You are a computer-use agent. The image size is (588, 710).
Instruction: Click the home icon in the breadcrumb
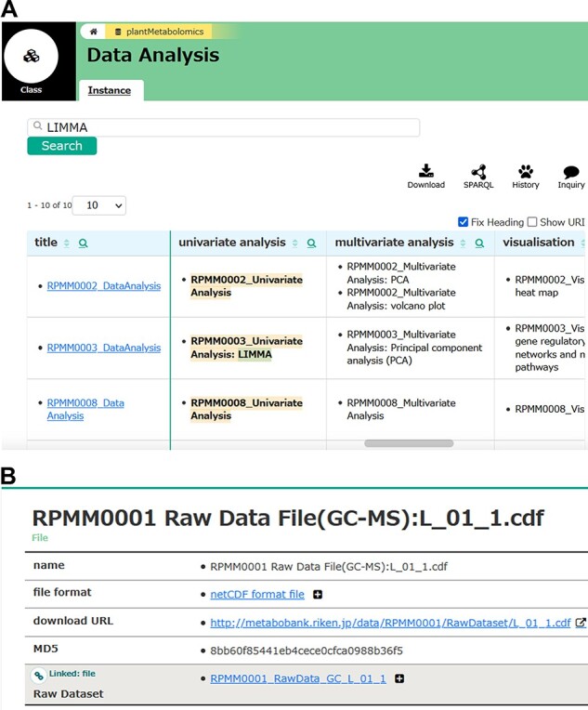tap(93, 32)
